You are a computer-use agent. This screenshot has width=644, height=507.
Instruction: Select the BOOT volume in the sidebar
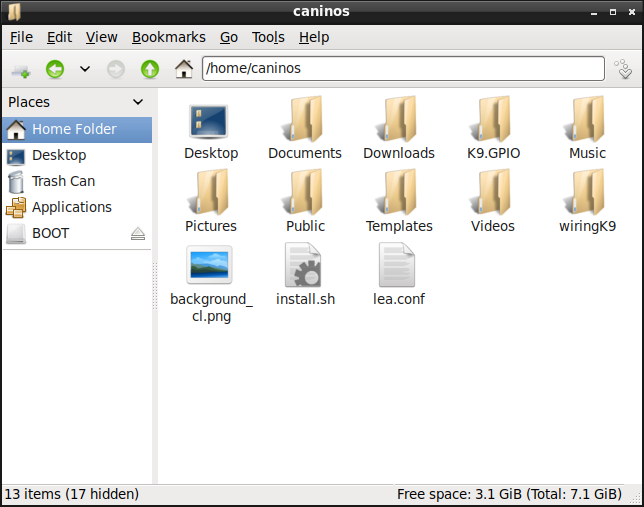click(x=78, y=233)
